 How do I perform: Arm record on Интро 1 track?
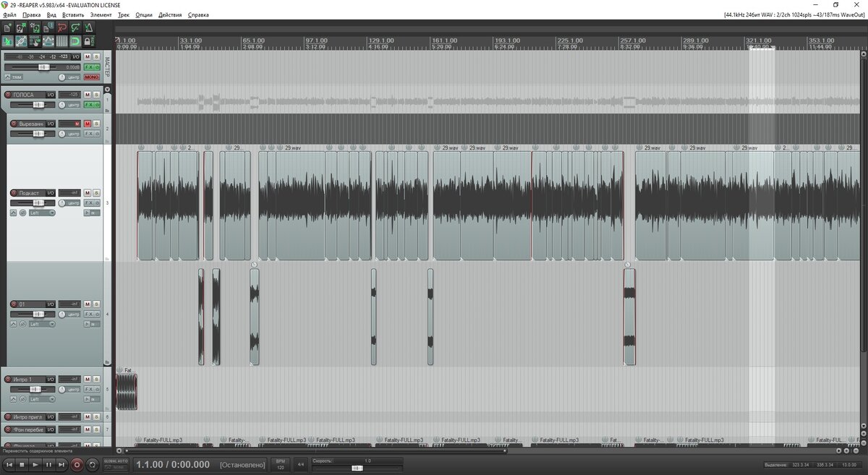[x=8, y=380]
